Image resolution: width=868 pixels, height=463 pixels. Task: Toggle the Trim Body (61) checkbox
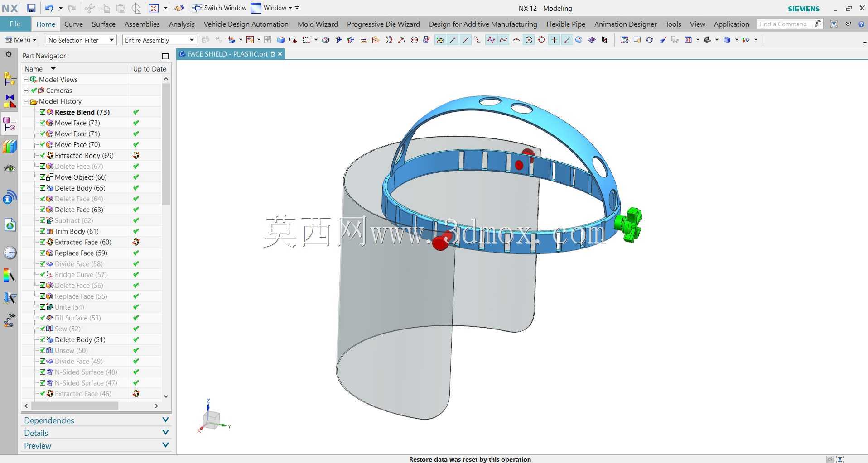pos(43,231)
